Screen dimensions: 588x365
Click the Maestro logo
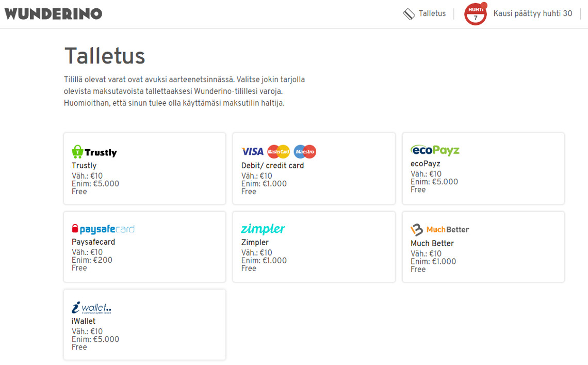305,152
